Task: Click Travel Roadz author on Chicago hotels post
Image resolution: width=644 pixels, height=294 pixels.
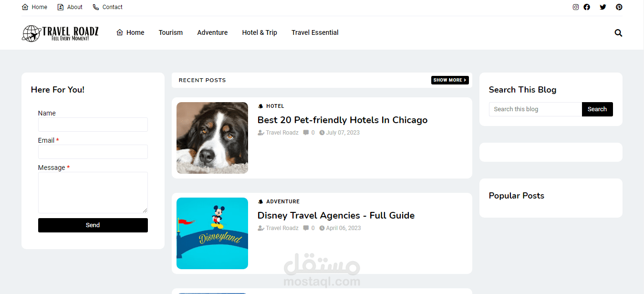Action: coord(282,133)
